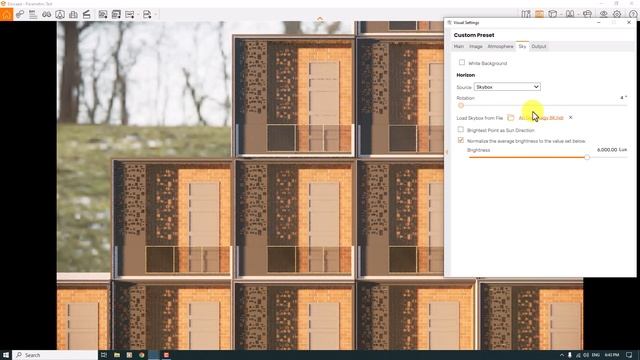
Task: Click the Rotation degree value
Action: point(623,98)
